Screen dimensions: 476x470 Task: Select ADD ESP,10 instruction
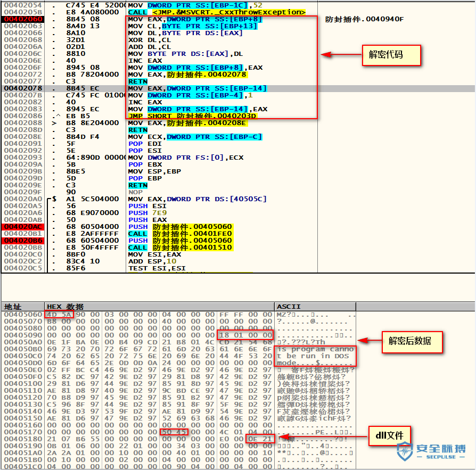[152, 261]
